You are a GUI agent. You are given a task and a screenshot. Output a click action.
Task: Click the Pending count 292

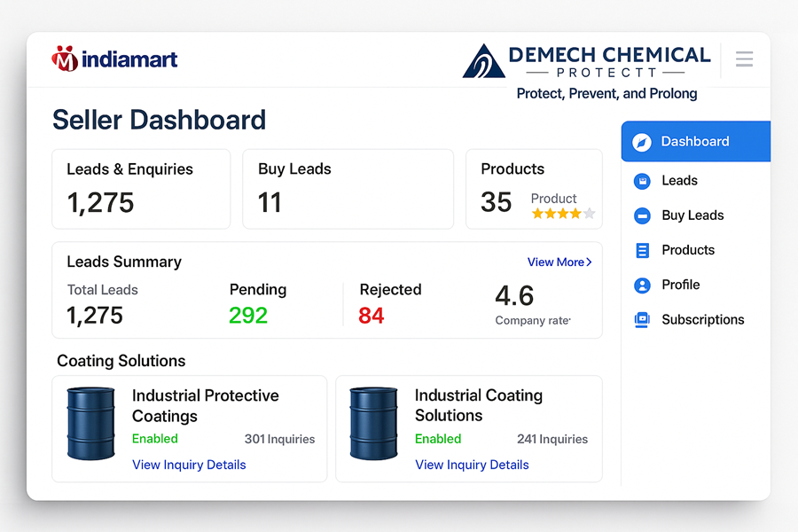click(248, 315)
